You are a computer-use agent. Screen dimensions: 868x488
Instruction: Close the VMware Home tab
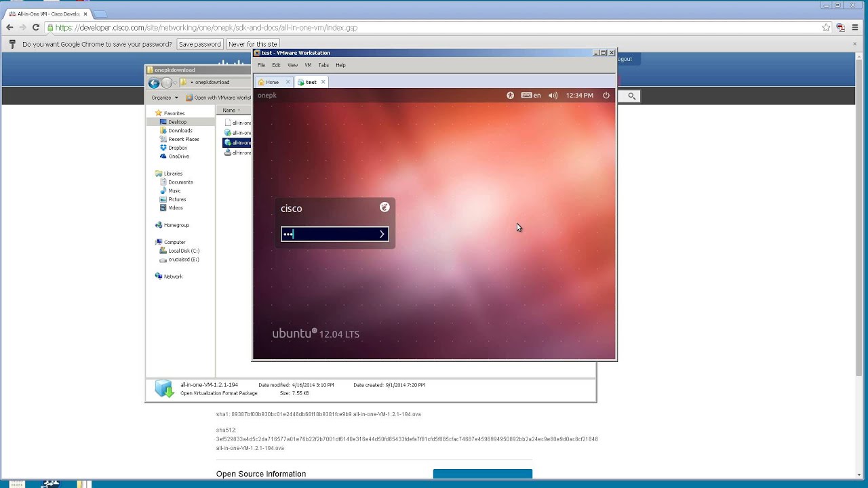click(x=288, y=82)
